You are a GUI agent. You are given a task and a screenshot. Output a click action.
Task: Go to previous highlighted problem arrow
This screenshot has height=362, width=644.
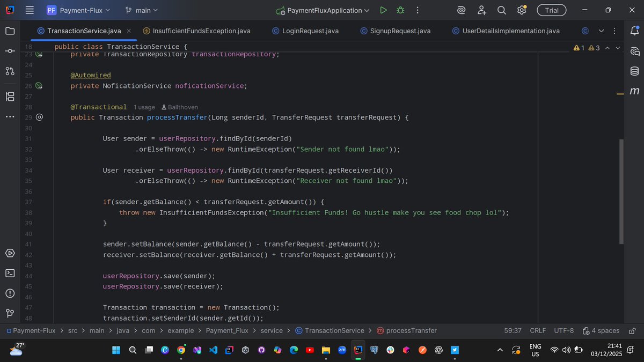(x=608, y=48)
